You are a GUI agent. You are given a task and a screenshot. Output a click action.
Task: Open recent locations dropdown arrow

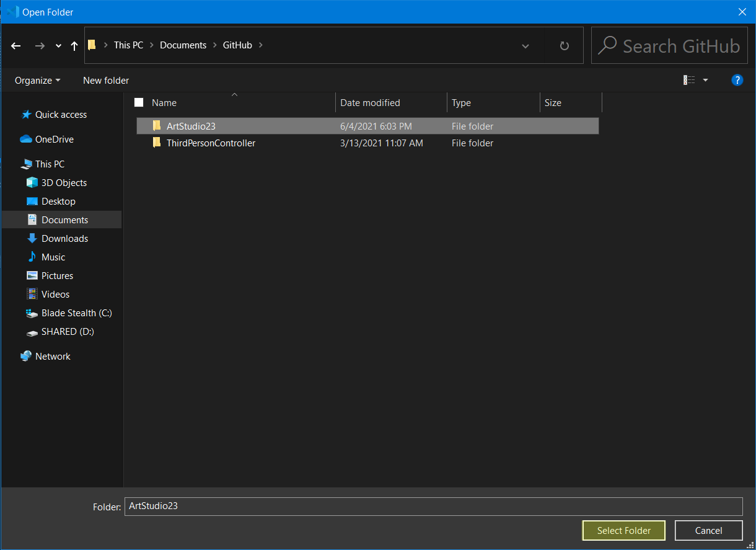[58, 47]
